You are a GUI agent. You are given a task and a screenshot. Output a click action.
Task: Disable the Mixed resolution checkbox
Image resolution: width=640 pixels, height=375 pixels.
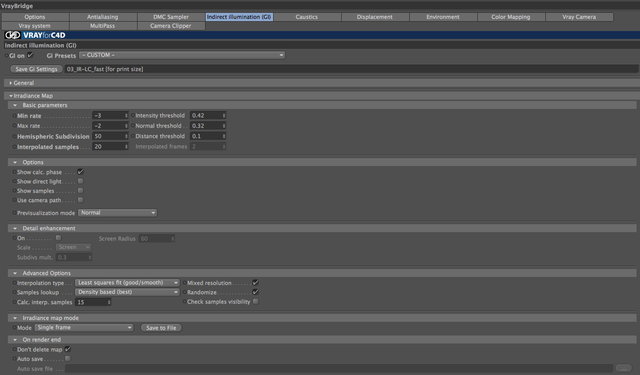256,282
